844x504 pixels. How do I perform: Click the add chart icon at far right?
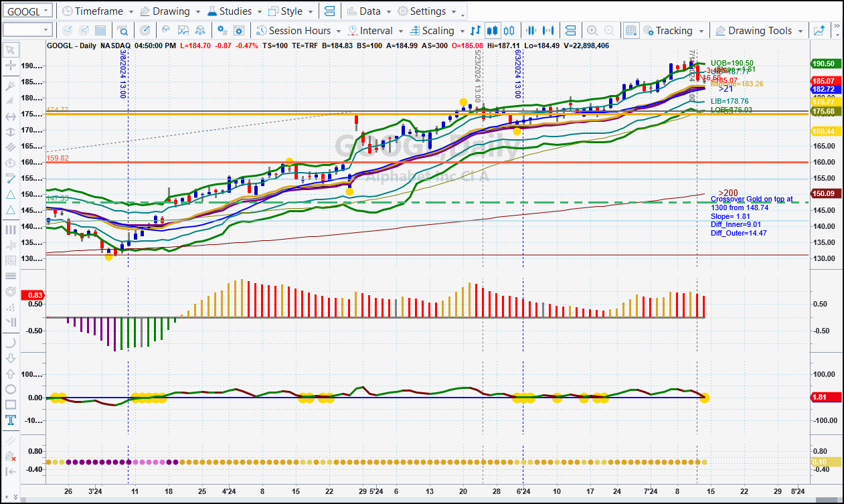819,31
